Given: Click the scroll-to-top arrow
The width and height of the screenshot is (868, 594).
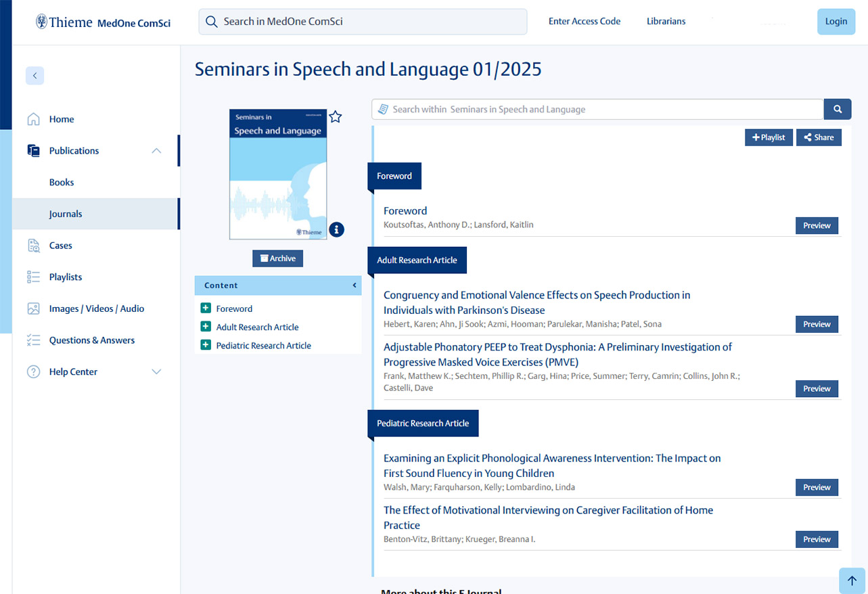Looking at the screenshot, I should pyautogui.click(x=851, y=580).
